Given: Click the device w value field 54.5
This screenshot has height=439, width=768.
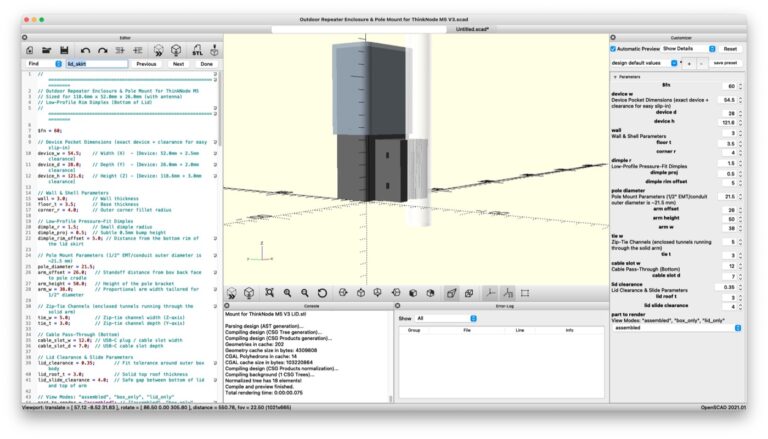Looking at the screenshot, I should (728, 100).
